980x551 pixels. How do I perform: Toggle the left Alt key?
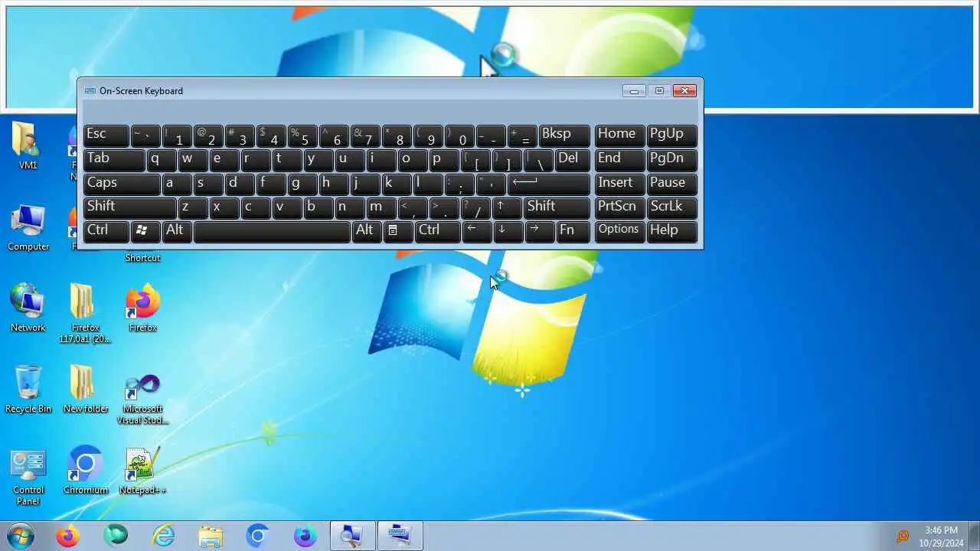[177, 231]
